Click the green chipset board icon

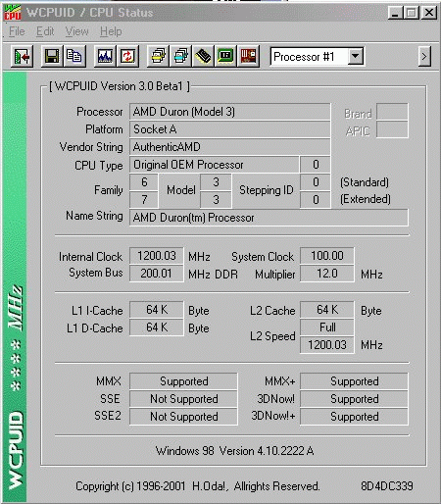tap(225, 57)
